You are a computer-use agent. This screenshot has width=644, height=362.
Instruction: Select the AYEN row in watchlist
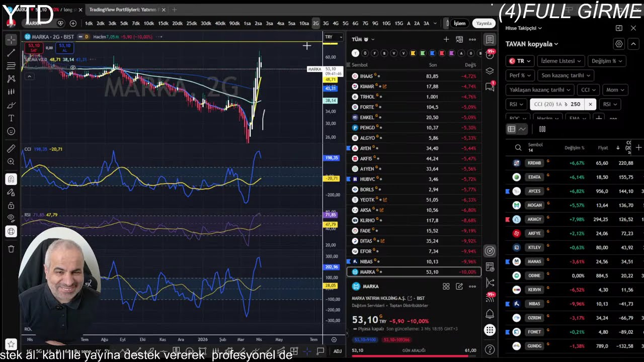pos(414,148)
